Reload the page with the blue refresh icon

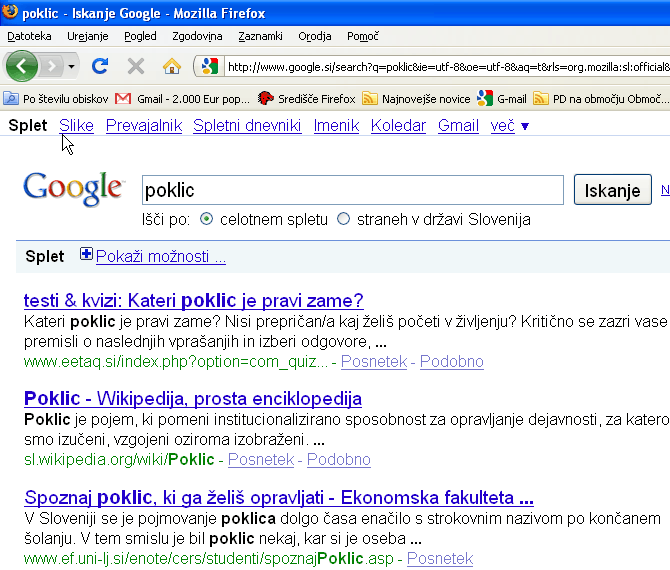100,66
